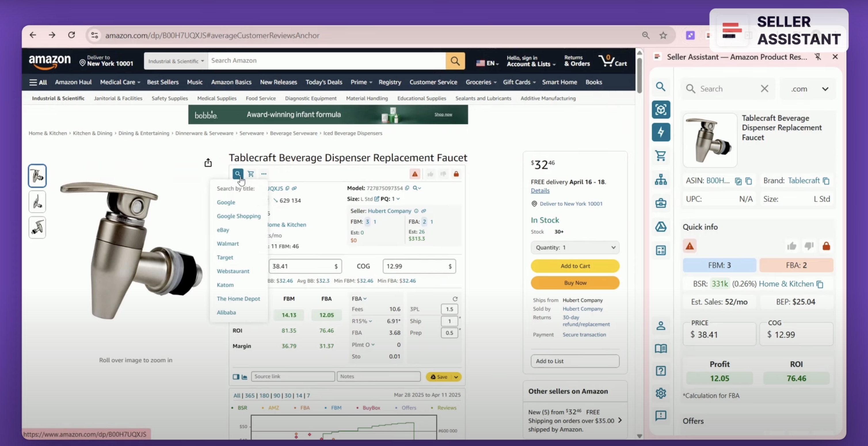Expand the Quantity: 1 dropdown
868x446 pixels.
pyautogui.click(x=575, y=247)
